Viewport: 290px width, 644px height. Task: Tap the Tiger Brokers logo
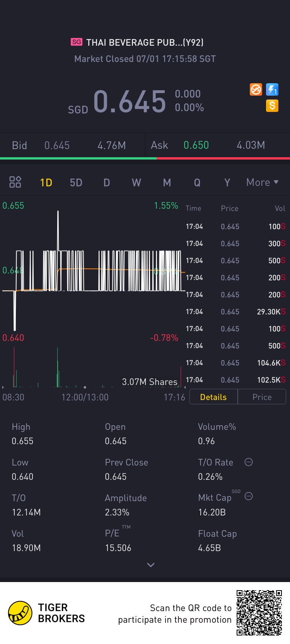coord(20,613)
